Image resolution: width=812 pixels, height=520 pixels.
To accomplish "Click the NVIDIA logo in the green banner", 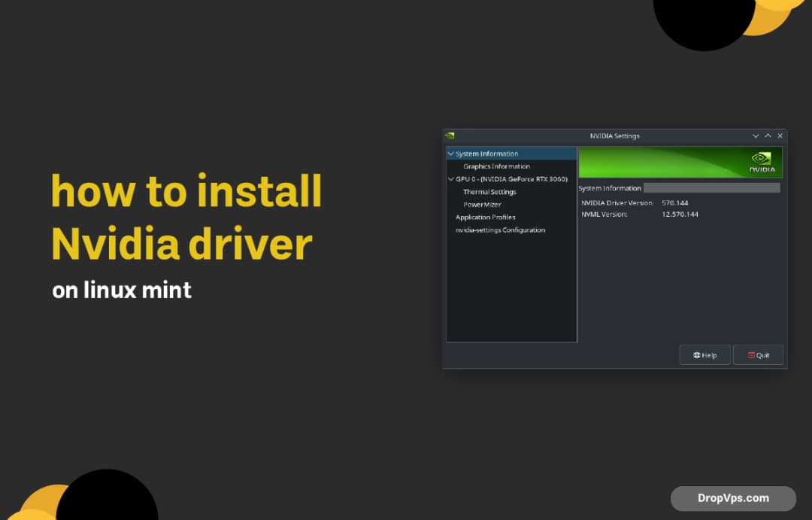I will pos(762,161).
